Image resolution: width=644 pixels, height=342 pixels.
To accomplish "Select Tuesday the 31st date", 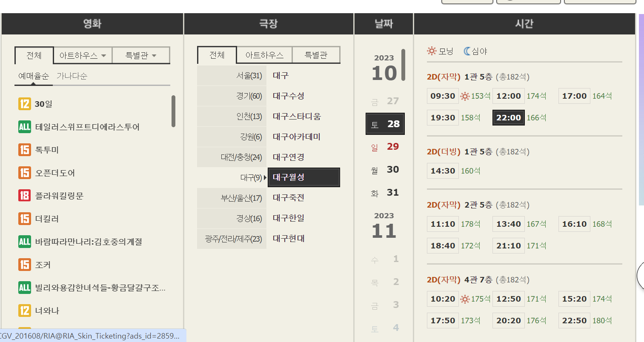I will 385,193.
